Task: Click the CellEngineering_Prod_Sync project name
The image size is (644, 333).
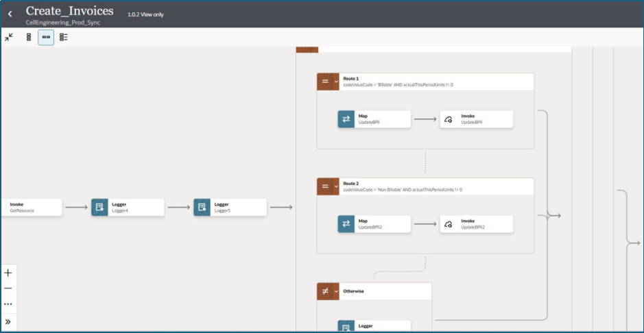Action: pyautogui.click(x=63, y=23)
